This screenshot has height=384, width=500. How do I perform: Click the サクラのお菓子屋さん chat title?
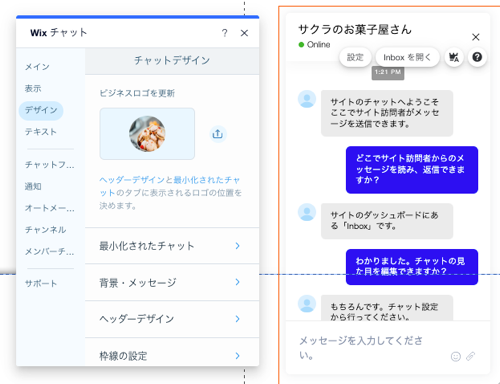pos(355,29)
